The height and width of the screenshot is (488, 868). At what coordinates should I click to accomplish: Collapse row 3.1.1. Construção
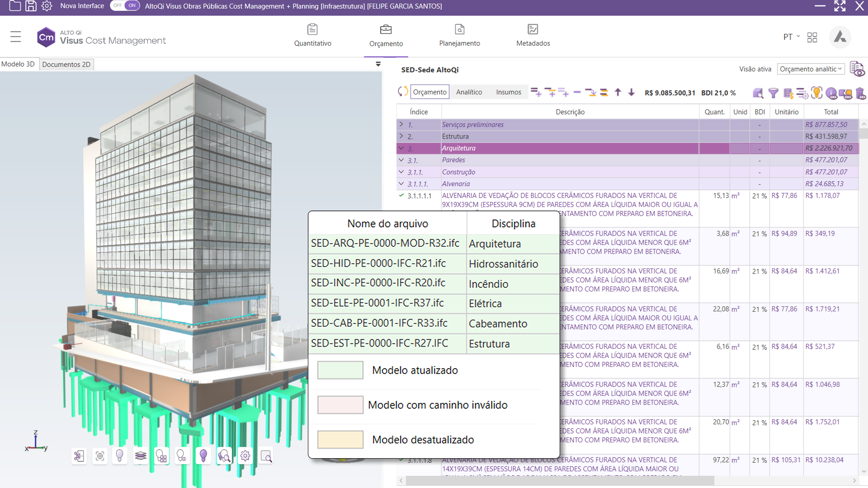click(x=401, y=172)
